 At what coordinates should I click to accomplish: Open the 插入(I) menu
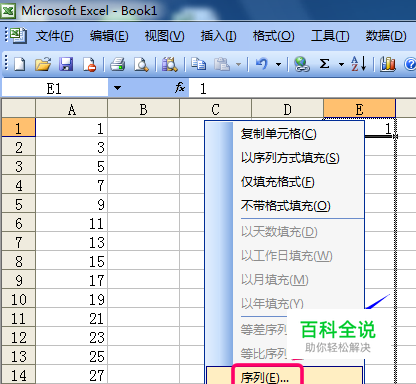pos(218,36)
